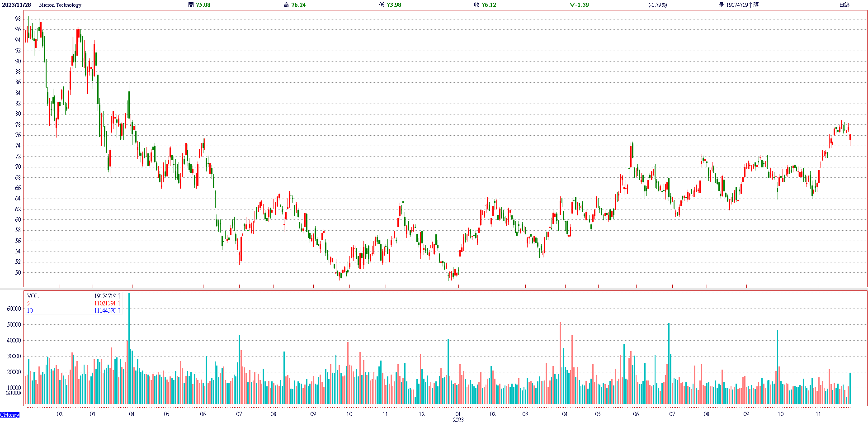Screen dimensions: 868x423
Task: Click the high price 76.24
Action: tap(298, 5)
